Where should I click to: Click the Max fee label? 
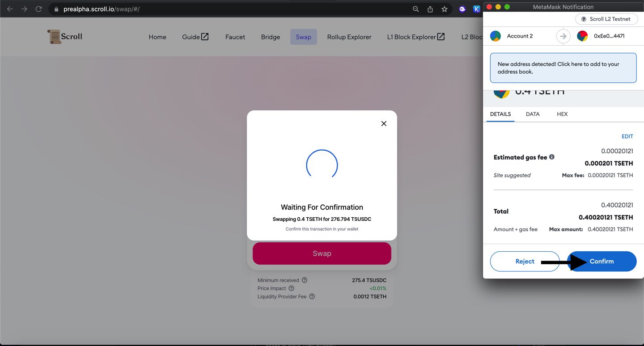tap(573, 175)
